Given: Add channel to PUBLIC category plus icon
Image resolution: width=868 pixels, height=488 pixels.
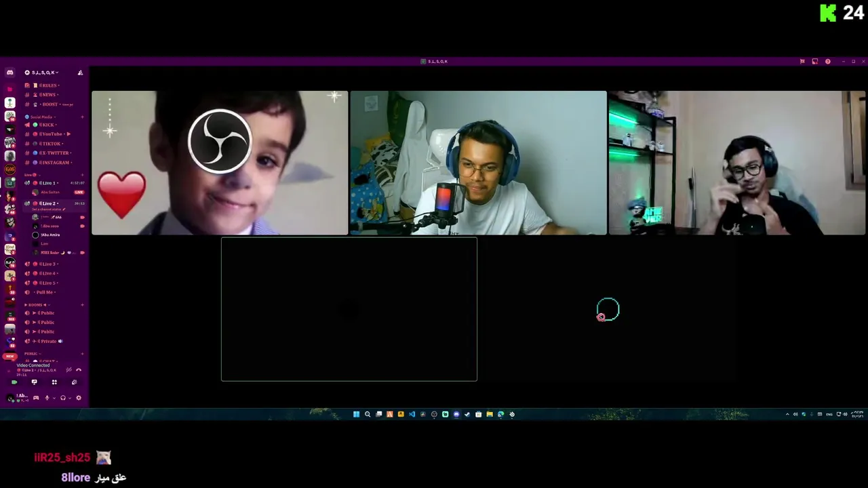Looking at the screenshot, I should click(82, 354).
